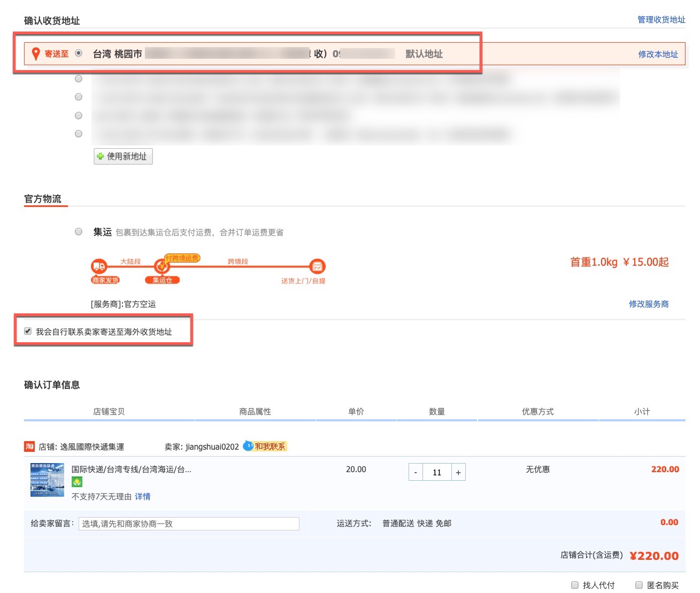Click the orange location pin icon
Viewport: 700px width, 593px height.
[x=36, y=54]
